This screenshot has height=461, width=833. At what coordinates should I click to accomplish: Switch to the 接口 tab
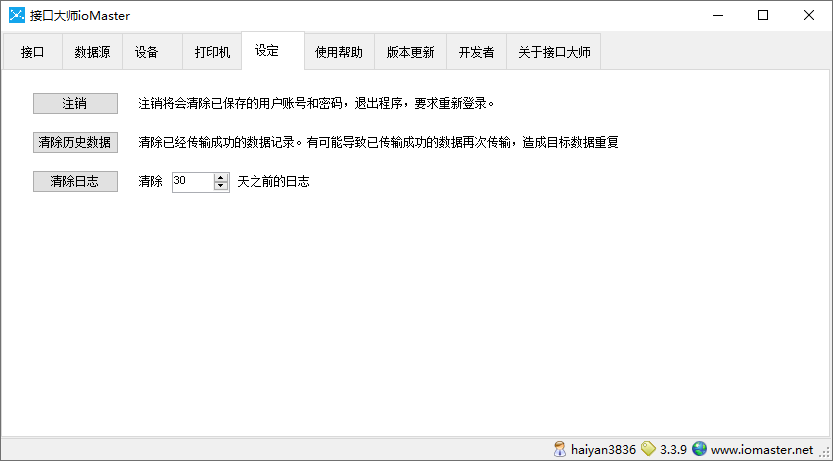[32, 53]
